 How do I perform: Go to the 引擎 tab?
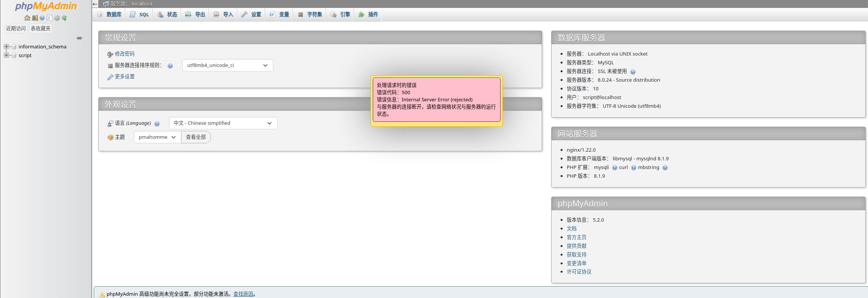tap(340, 14)
